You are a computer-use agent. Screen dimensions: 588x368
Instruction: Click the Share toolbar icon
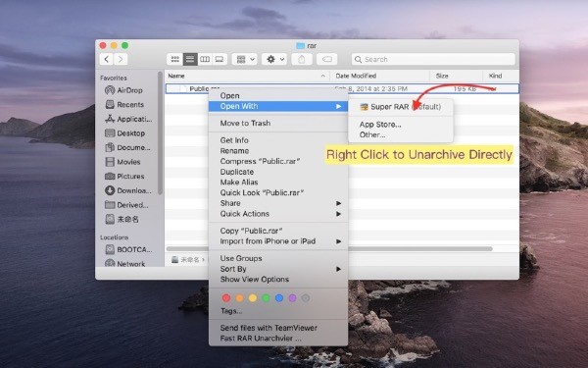point(302,59)
